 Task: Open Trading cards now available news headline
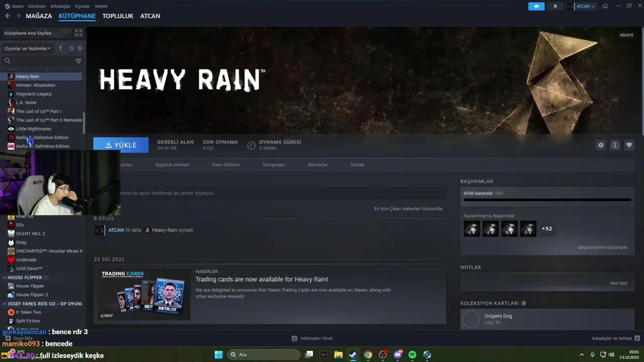(262, 279)
